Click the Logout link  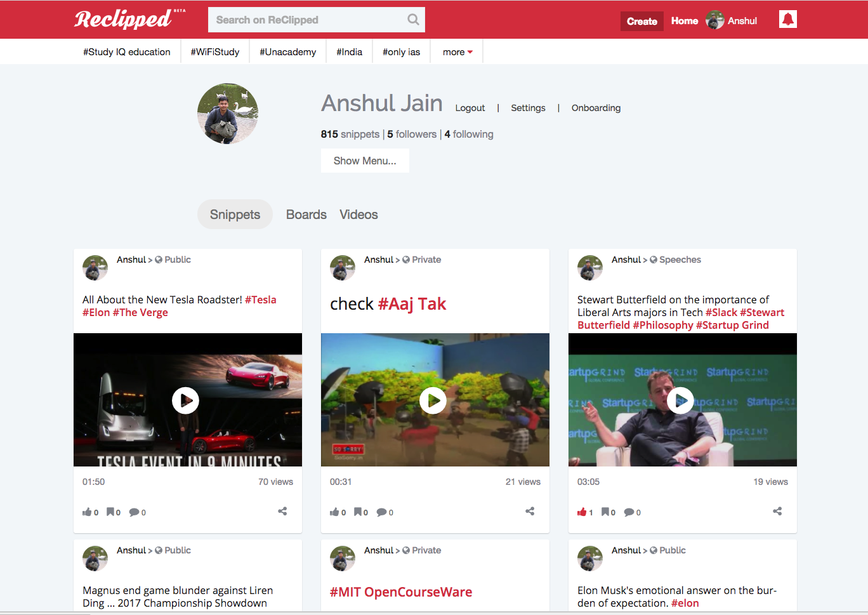[470, 108]
